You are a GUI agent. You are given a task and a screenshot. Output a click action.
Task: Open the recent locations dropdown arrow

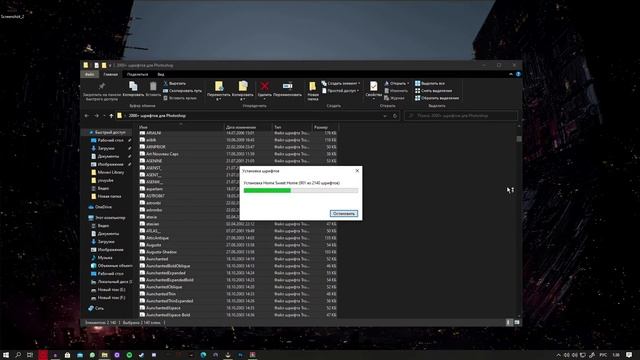pyautogui.click(x=104, y=116)
